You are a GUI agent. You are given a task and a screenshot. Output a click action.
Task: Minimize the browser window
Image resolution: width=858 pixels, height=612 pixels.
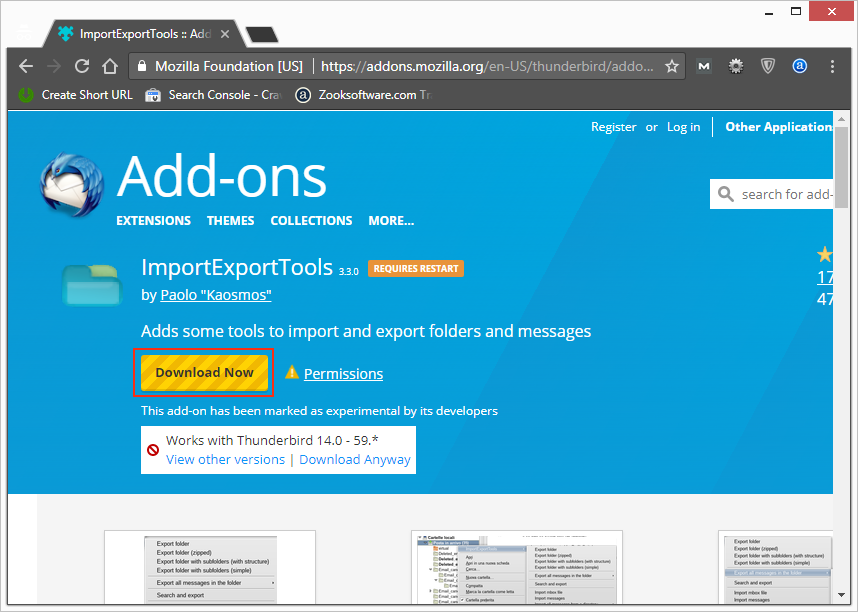click(769, 12)
